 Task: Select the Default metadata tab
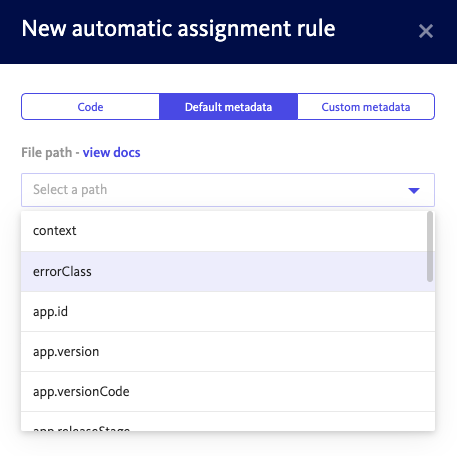[x=228, y=107]
